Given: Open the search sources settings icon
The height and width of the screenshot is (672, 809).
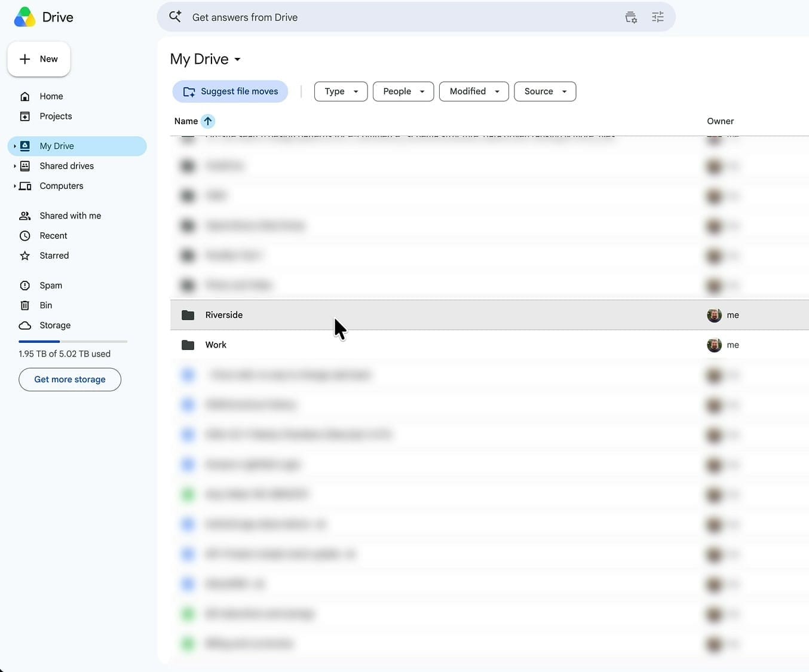Looking at the screenshot, I should [631, 17].
